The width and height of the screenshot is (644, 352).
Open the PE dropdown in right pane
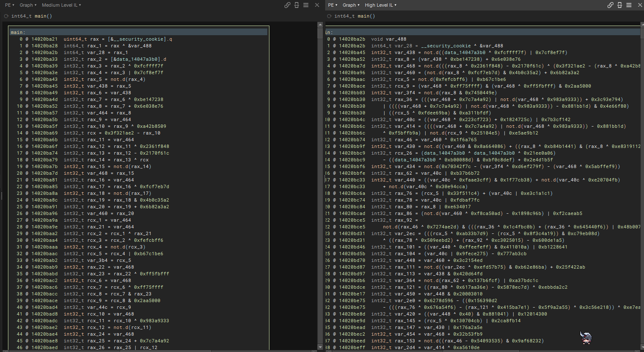click(x=333, y=5)
